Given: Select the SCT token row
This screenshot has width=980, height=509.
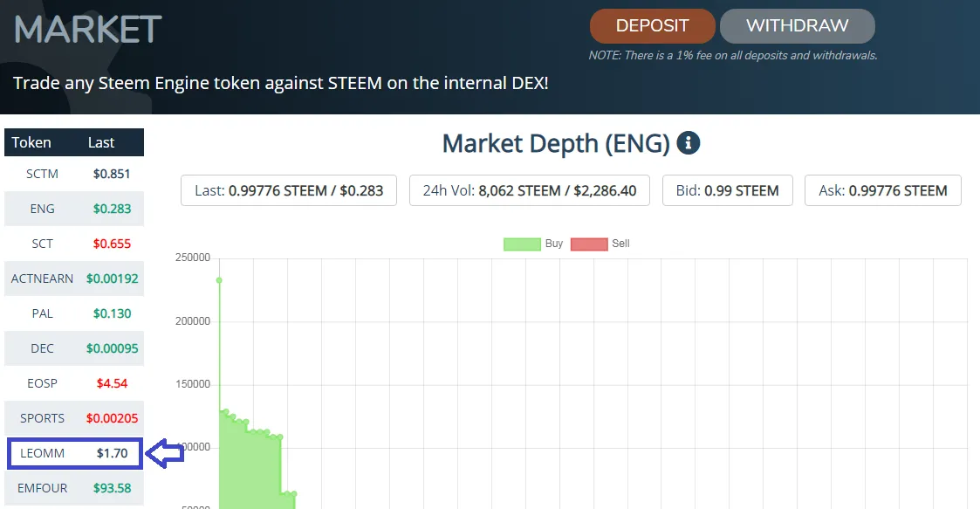Looking at the screenshot, I should point(74,244).
